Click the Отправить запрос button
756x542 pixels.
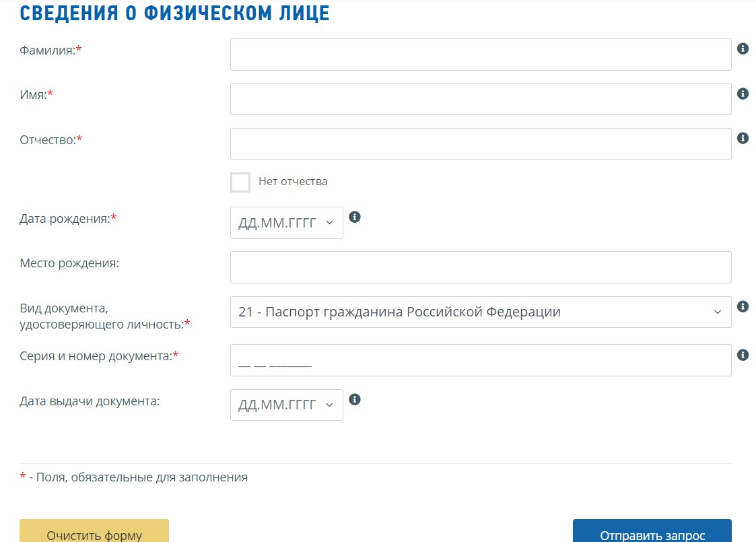(x=652, y=531)
